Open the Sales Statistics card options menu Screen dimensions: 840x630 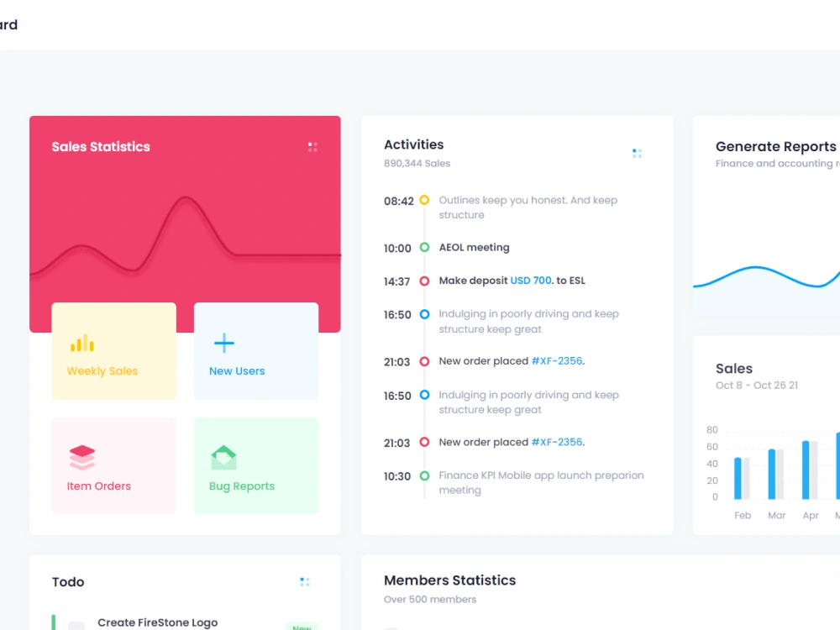(x=312, y=147)
